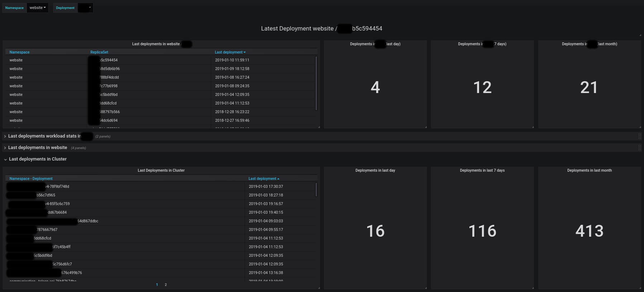Toggle Last deployment sort in the Cluster table
This screenshot has width=644, height=292.
264,179
